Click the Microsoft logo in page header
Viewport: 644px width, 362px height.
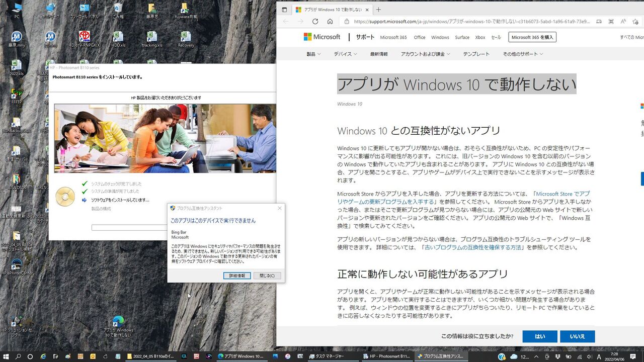coord(322,37)
